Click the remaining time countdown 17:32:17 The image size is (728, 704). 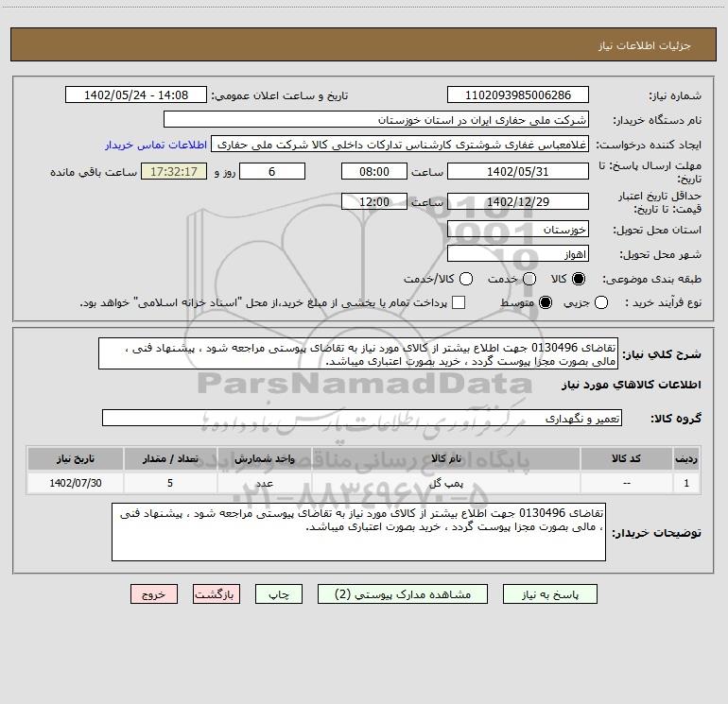pos(174,171)
